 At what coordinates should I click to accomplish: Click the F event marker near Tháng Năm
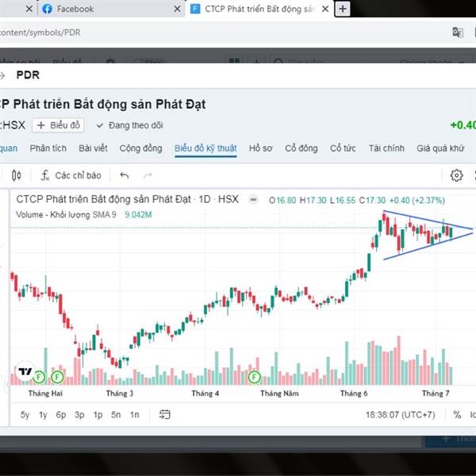(x=254, y=377)
